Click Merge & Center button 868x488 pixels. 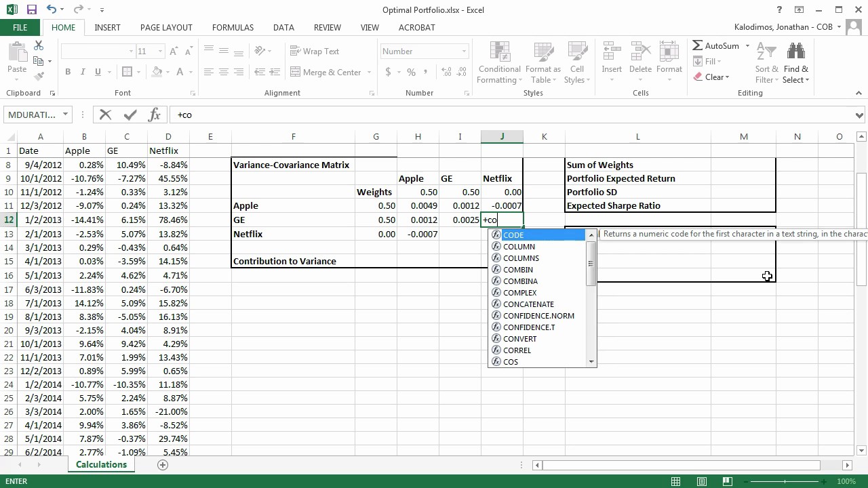click(x=326, y=72)
